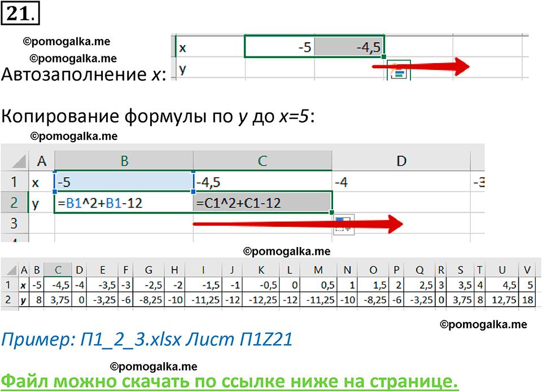Select column D header in the formula sheet
This screenshot has width=542, height=392.
401,161
